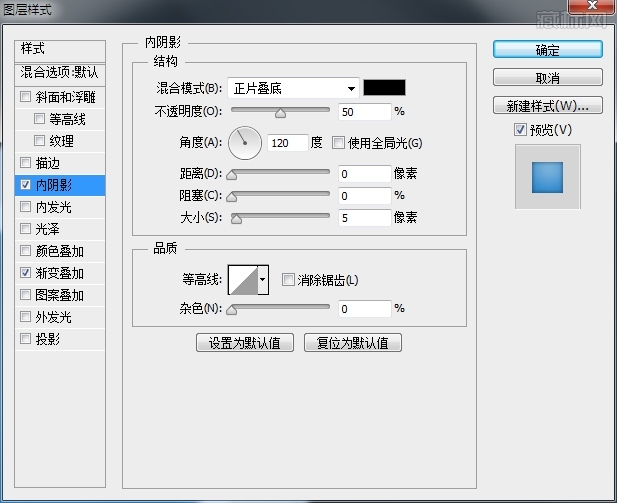Click the 大小 field showing 5
This screenshot has height=503, width=617.
364,218
